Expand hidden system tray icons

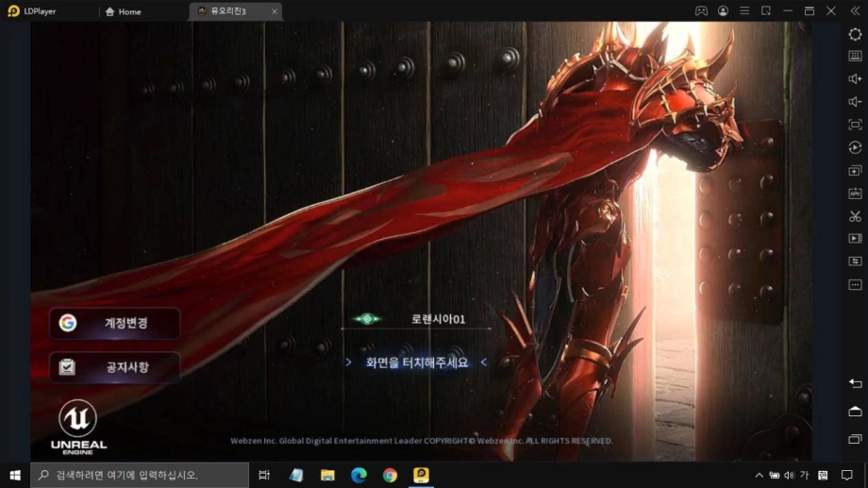click(x=759, y=476)
